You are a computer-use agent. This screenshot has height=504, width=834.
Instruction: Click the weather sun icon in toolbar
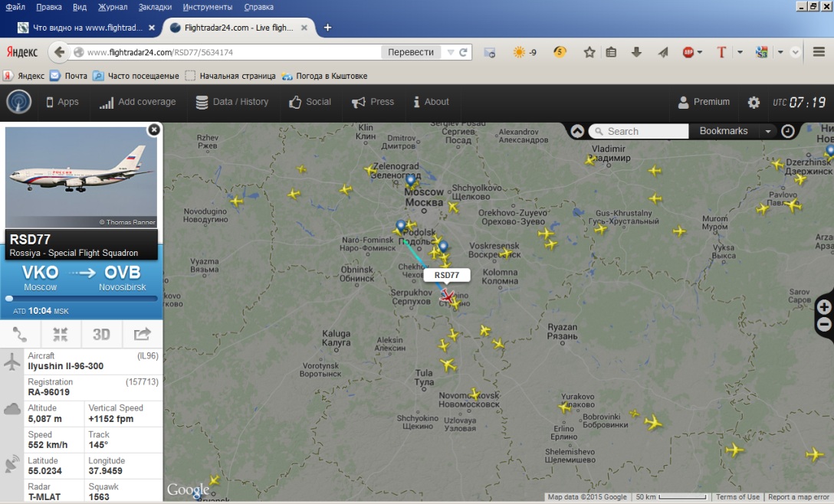pyautogui.click(x=519, y=52)
